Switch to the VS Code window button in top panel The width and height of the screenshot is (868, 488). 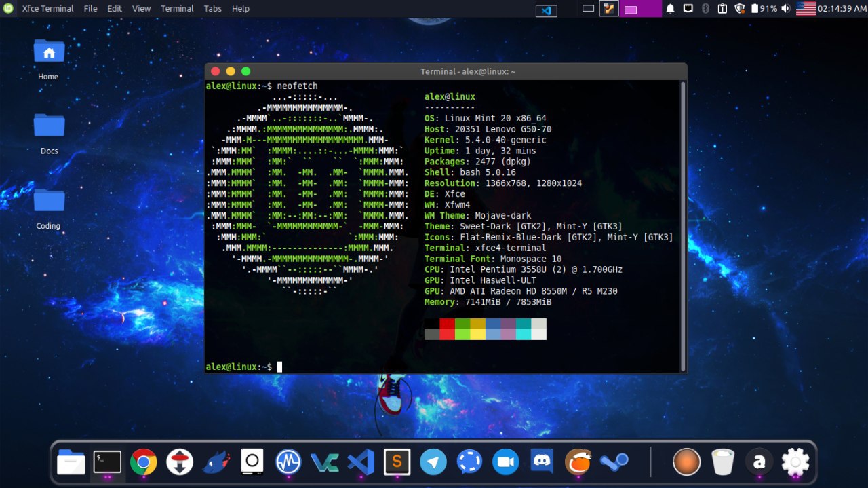(546, 10)
